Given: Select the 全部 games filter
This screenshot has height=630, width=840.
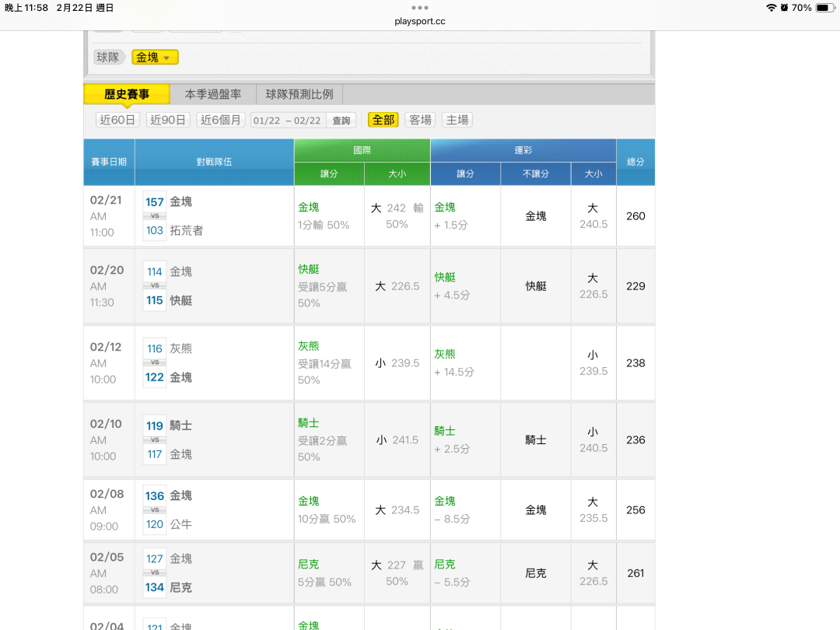Looking at the screenshot, I should (383, 120).
